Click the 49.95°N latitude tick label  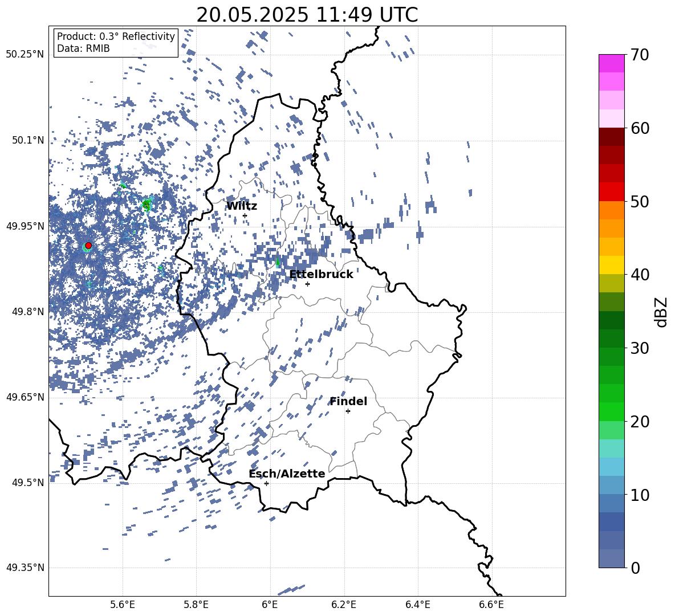[x=25, y=226]
